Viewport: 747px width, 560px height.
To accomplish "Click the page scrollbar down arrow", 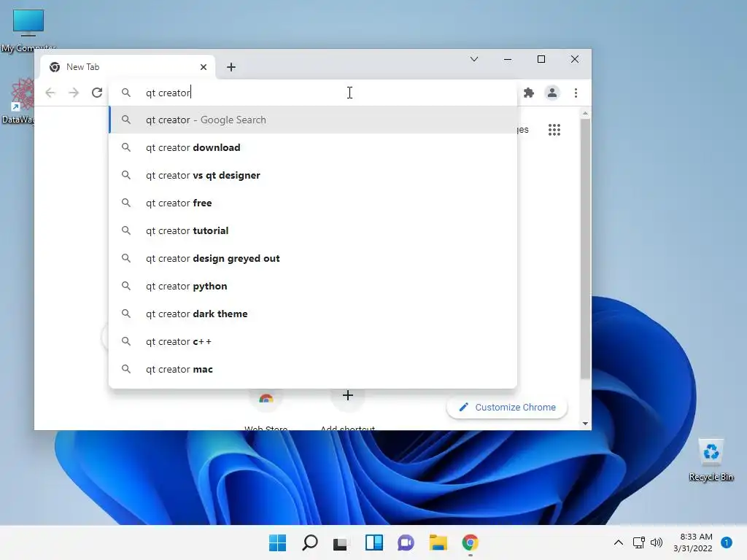I will tap(585, 424).
